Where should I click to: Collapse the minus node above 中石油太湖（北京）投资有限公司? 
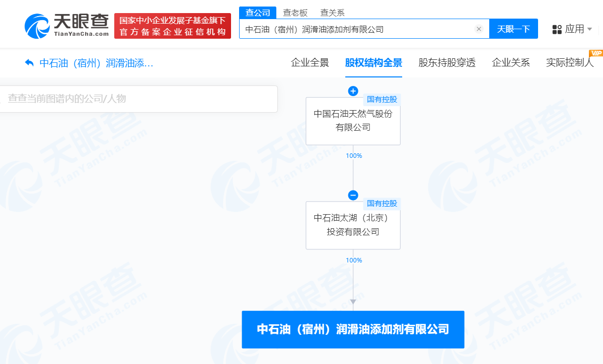pos(353,195)
